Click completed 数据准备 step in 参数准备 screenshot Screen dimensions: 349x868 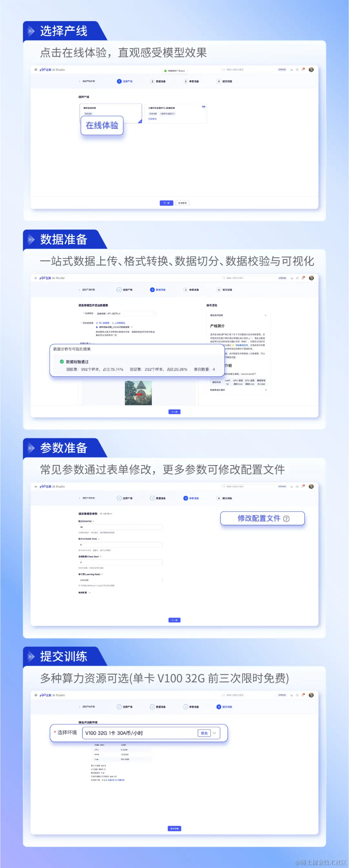click(158, 498)
